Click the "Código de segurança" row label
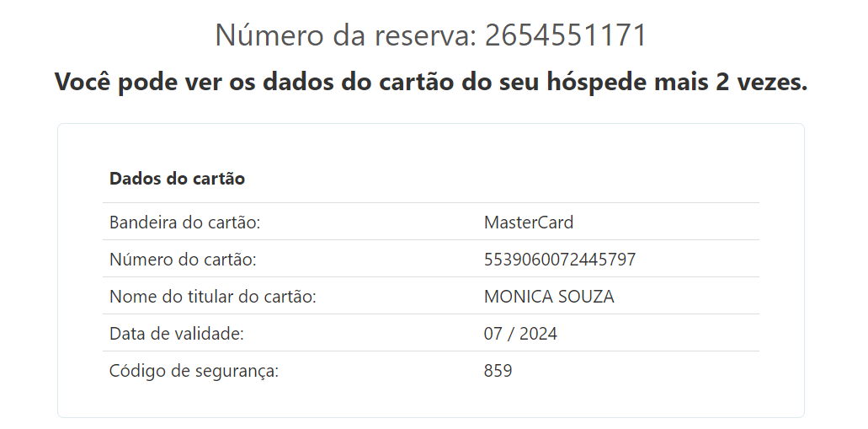Screen dimensions: 868x429 (194, 371)
